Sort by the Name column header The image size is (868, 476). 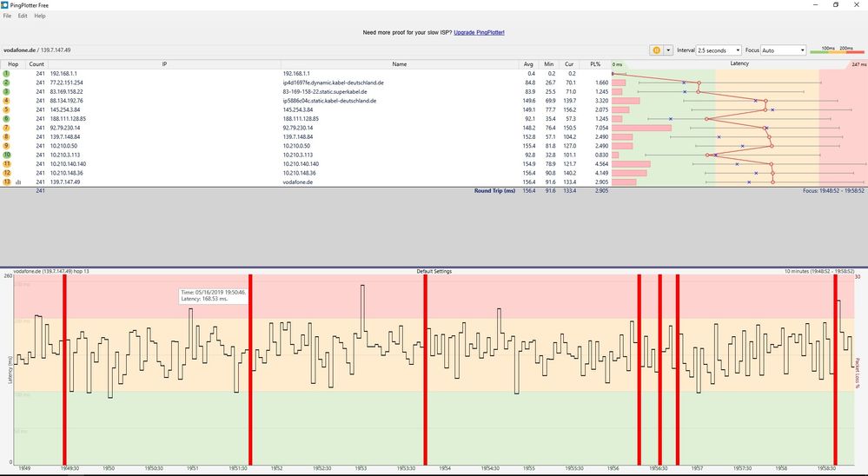[400, 64]
